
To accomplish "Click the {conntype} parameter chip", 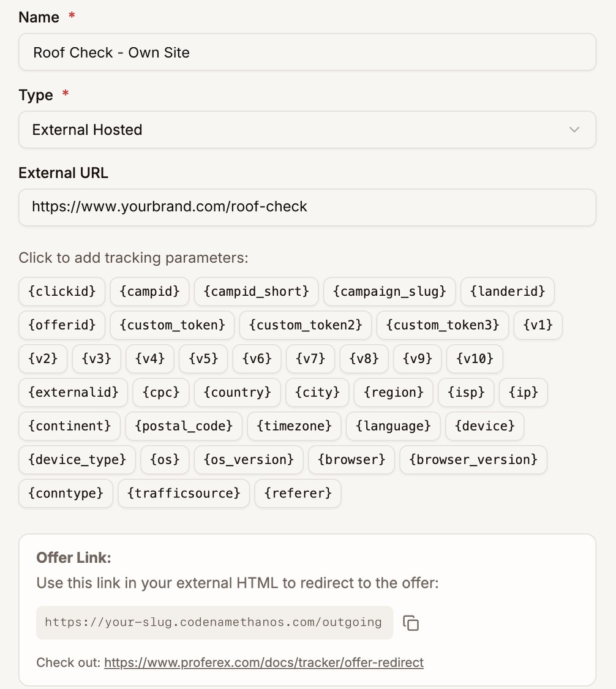I will pyautogui.click(x=66, y=493).
